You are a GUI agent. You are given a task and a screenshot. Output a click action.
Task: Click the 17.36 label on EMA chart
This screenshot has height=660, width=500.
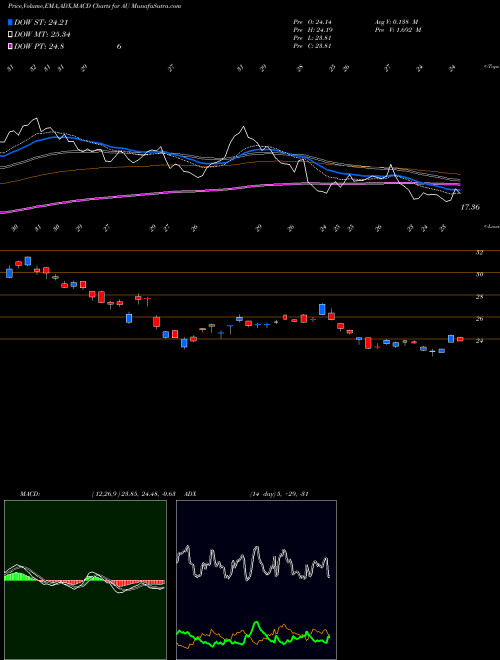tap(470, 207)
